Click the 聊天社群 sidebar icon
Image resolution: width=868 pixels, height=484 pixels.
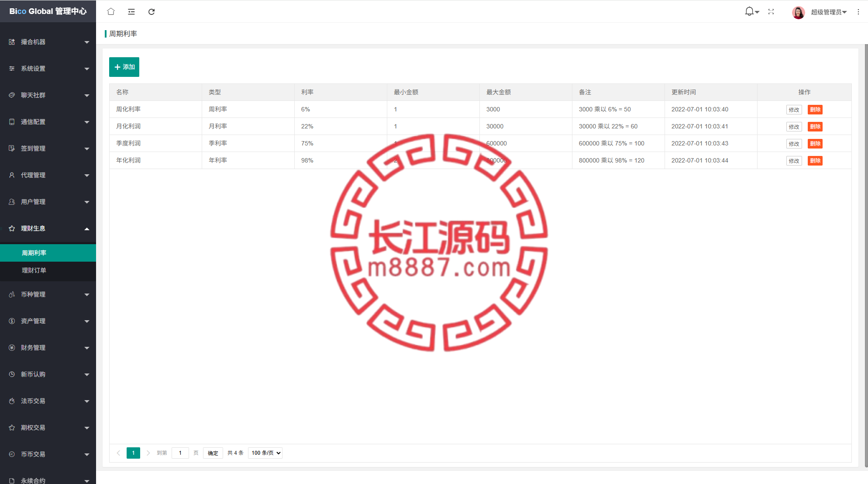pos(12,95)
